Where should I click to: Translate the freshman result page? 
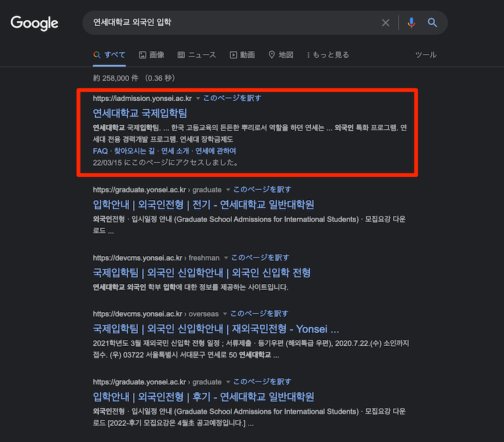260,257
